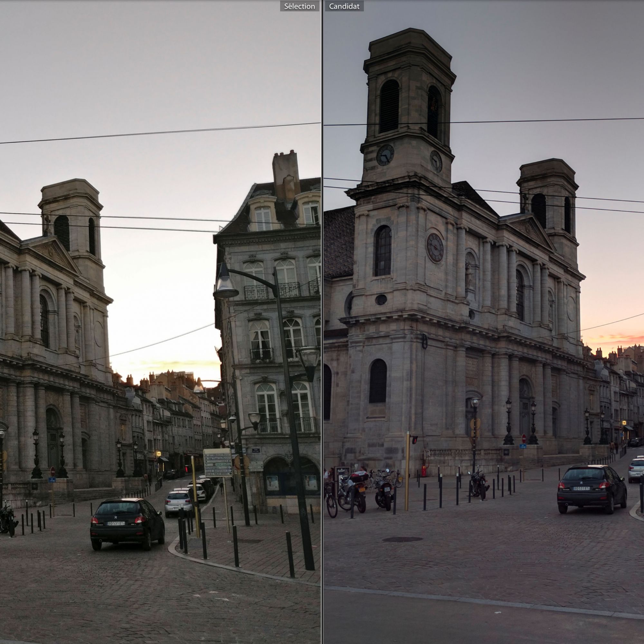Click the Candidat label above the right photo
Screen dimensions: 644x644
tap(344, 6)
